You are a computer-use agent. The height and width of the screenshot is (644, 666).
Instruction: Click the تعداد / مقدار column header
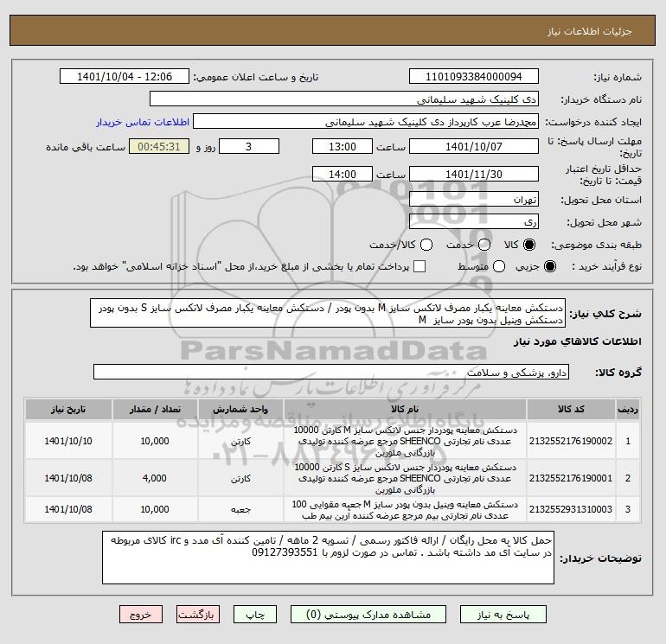[x=155, y=409]
